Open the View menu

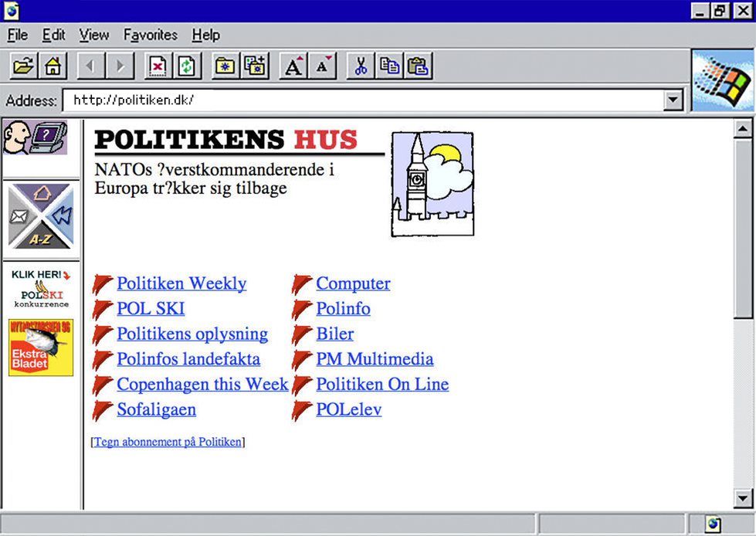[94, 36]
